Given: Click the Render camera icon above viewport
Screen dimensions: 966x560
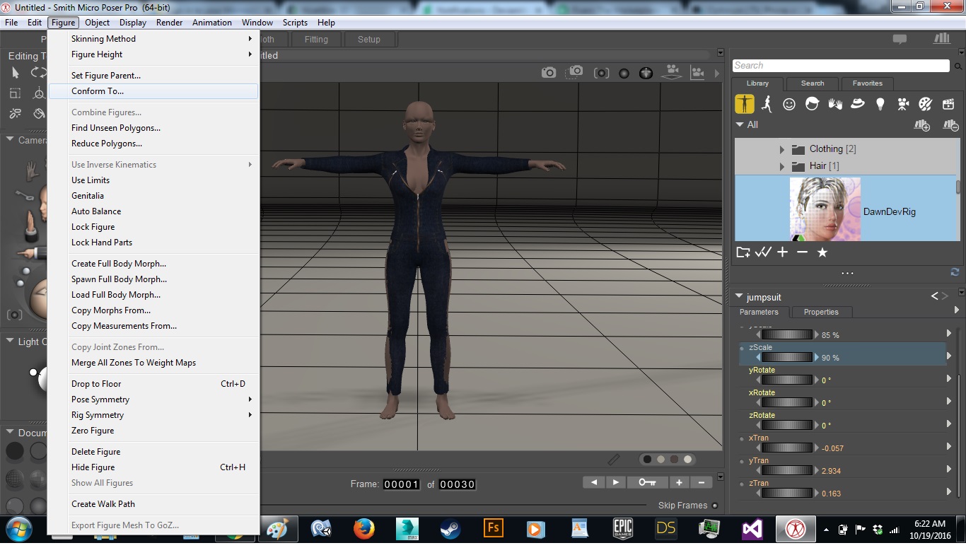Looking at the screenshot, I should coord(549,73).
